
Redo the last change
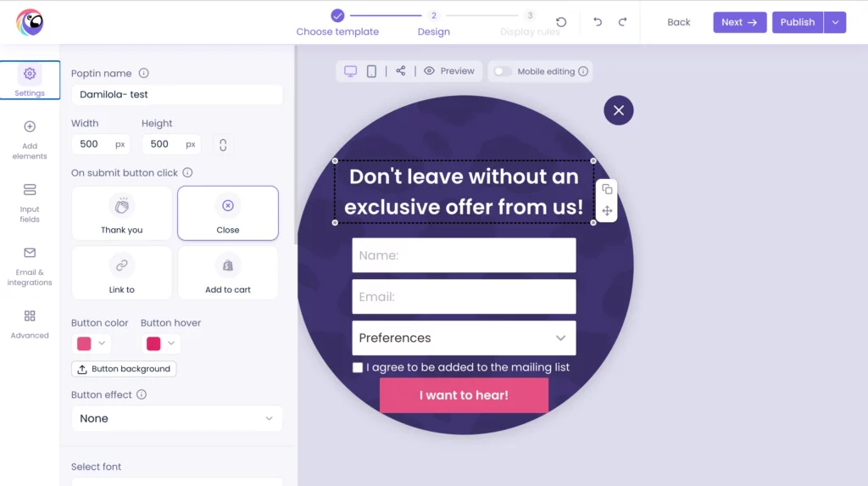623,22
